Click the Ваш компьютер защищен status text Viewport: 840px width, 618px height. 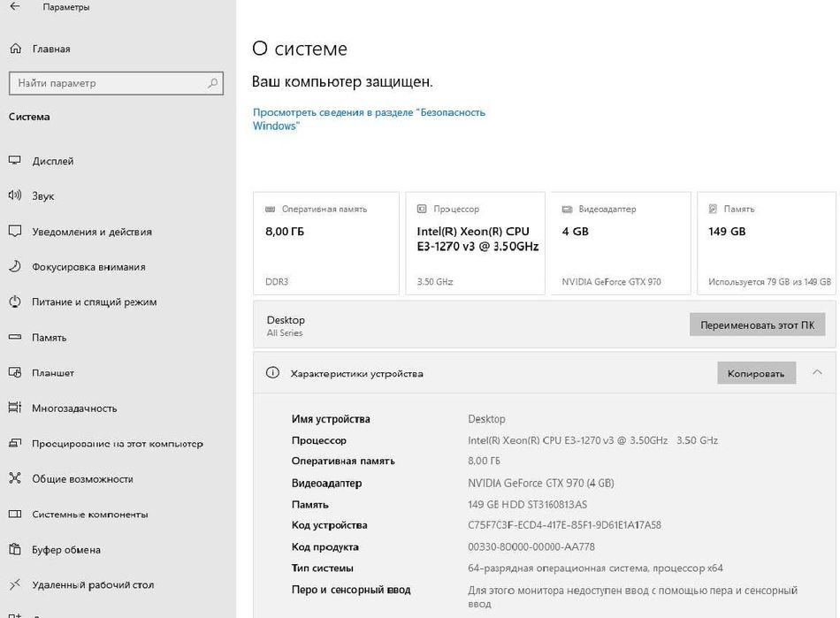click(342, 82)
